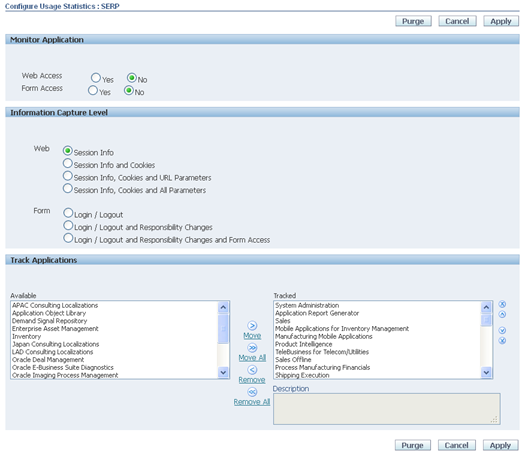Click the bottom Apply button
The height and width of the screenshot is (454, 525).
pos(500,445)
